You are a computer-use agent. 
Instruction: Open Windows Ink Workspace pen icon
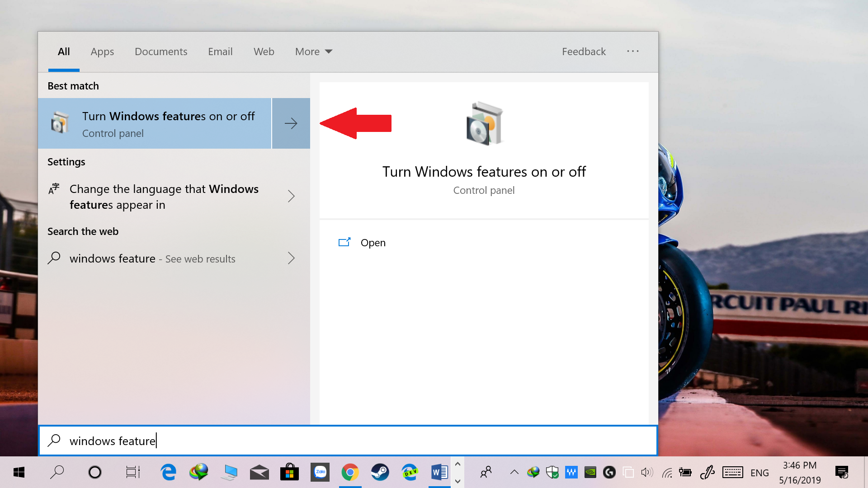(x=707, y=473)
